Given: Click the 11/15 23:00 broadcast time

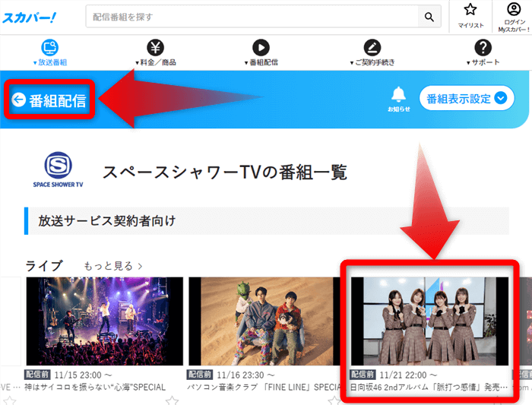Looking at the screenshot, I should (x=83, y=375).
